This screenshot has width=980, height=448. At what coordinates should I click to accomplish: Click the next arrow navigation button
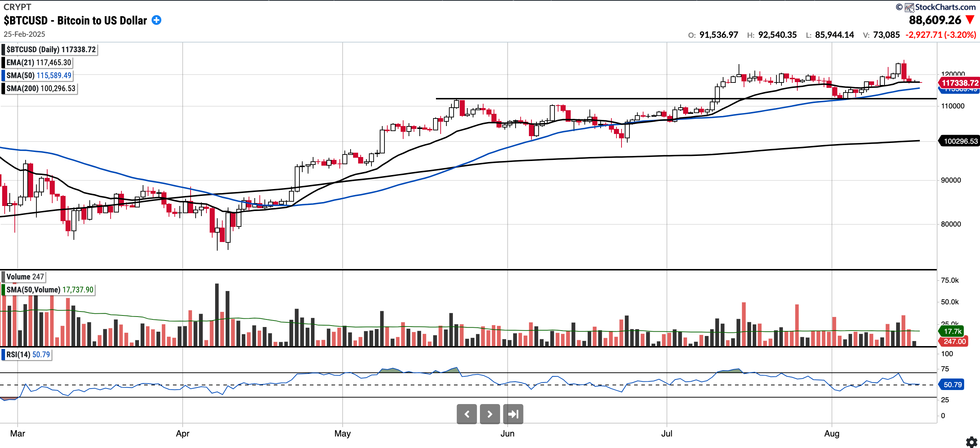tap(490, 414)
